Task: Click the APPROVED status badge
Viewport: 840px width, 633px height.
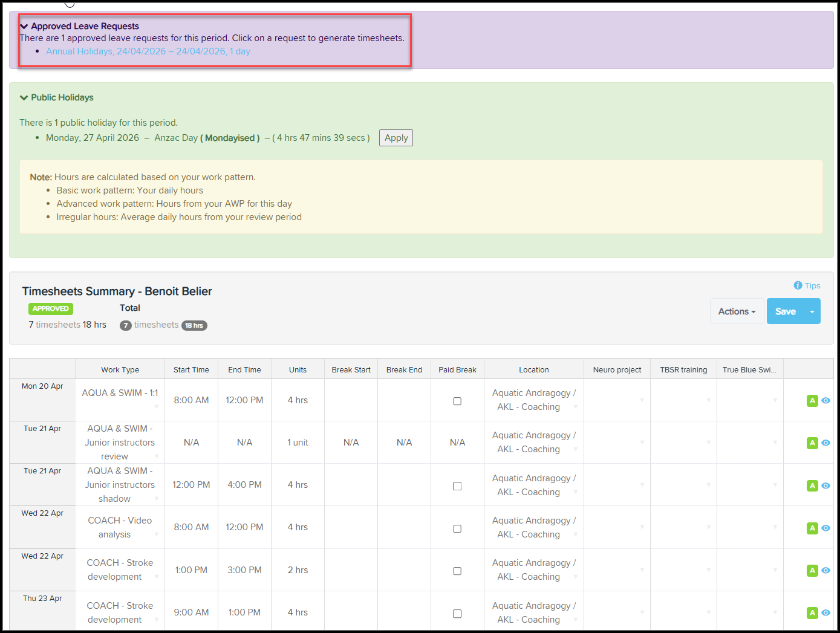Action: 51,308
